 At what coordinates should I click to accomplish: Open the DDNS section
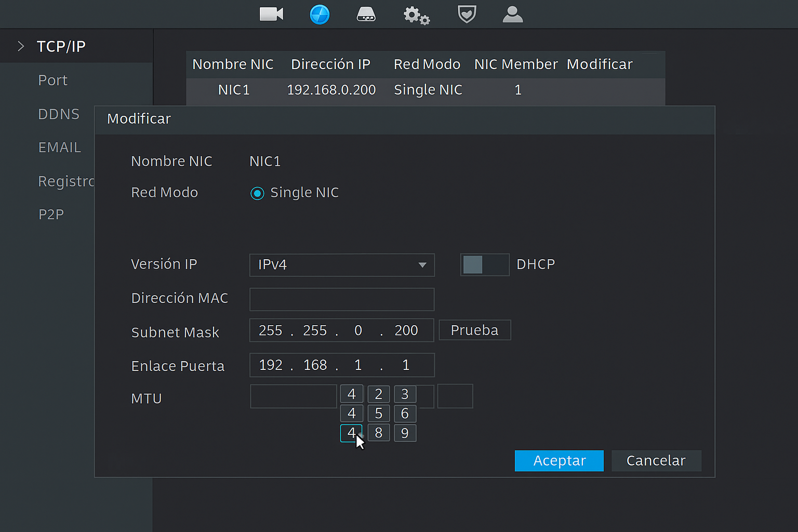click(59, 114)
